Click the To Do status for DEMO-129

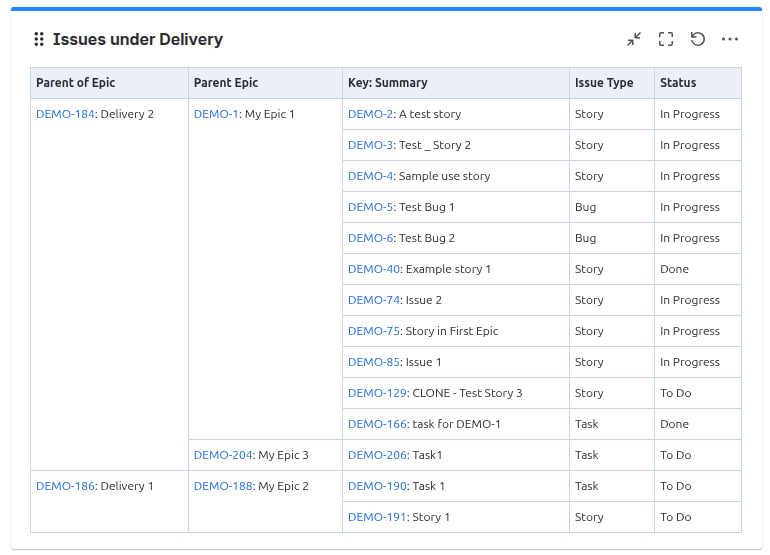pos(676,392)
